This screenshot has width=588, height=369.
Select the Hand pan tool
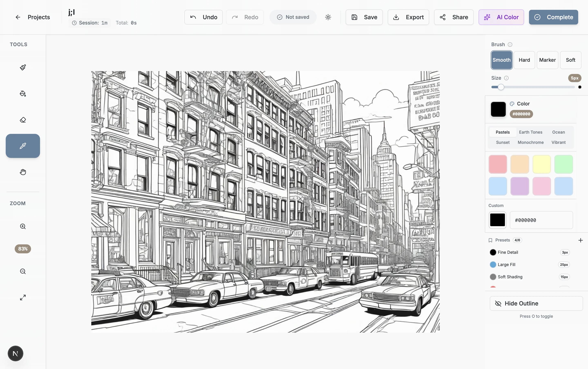pyautogui.click(x=22, y=172)
